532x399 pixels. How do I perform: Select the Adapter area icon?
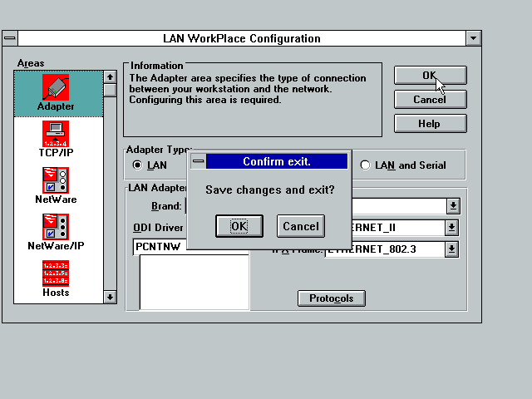pyautogui.click(x=56, y=87)
